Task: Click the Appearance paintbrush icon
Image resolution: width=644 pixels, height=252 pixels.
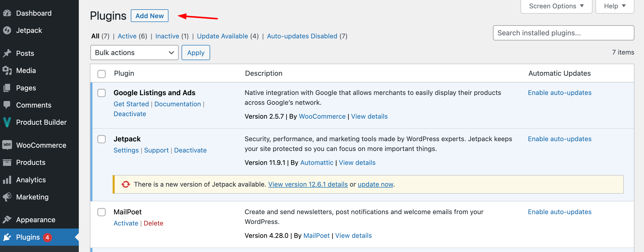Action: pyautogui.click(x=7, y=220)
